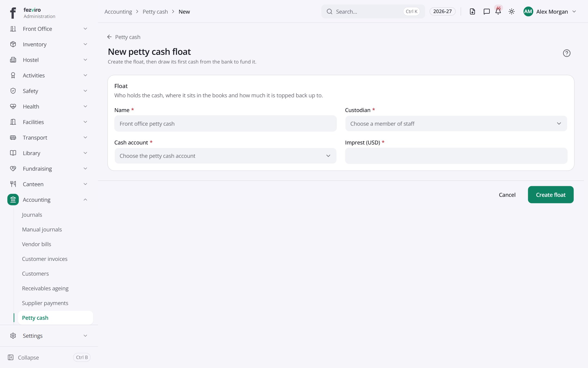Click the back arrow to Petty cash
Screen dimensions: 588x368
pyautogui.click(x=109, y=37)
